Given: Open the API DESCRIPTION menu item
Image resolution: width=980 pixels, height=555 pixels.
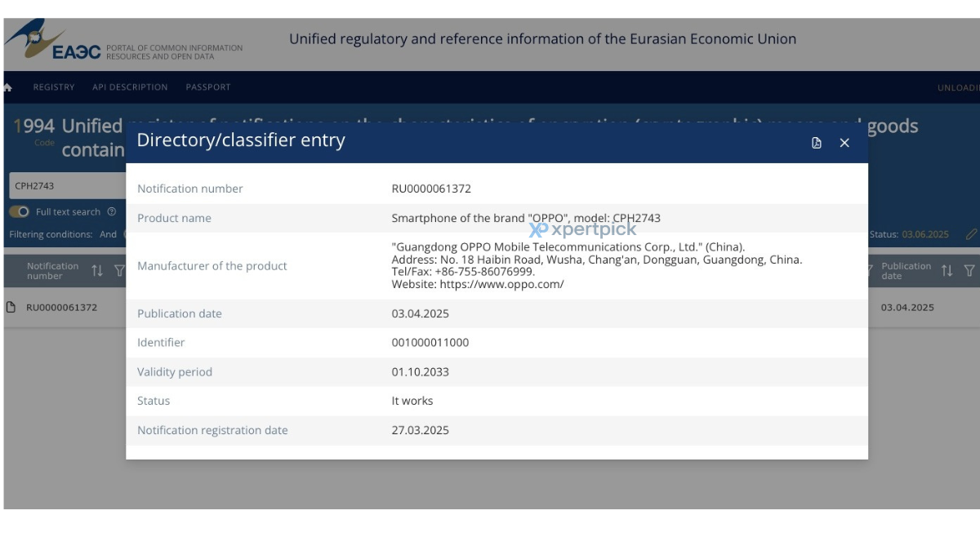Looking at the screenshot, I should tap(130, 87).
